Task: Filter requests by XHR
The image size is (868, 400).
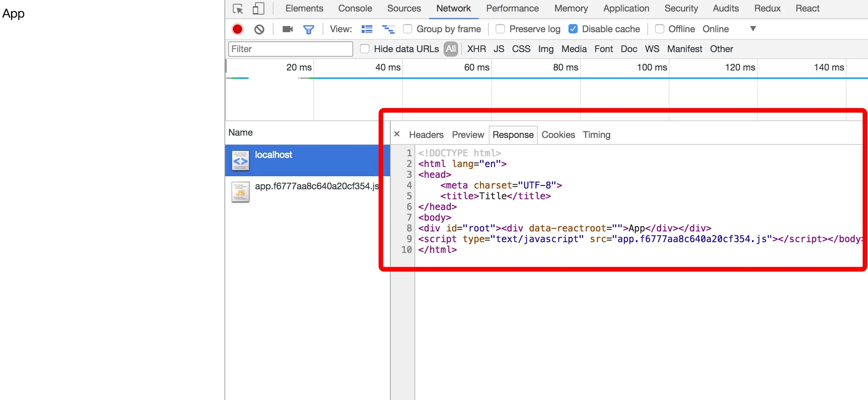Action: point(477,49)
